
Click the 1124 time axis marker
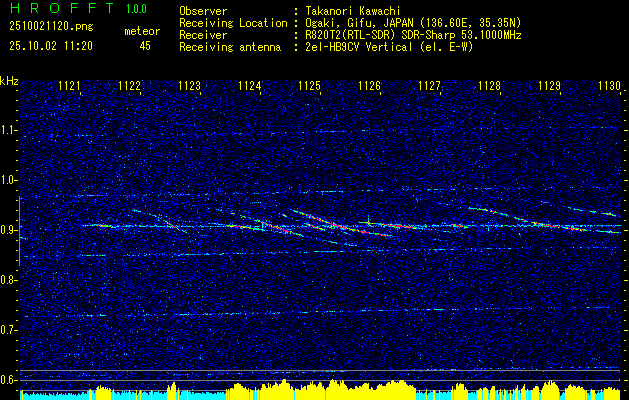[249, 85]
